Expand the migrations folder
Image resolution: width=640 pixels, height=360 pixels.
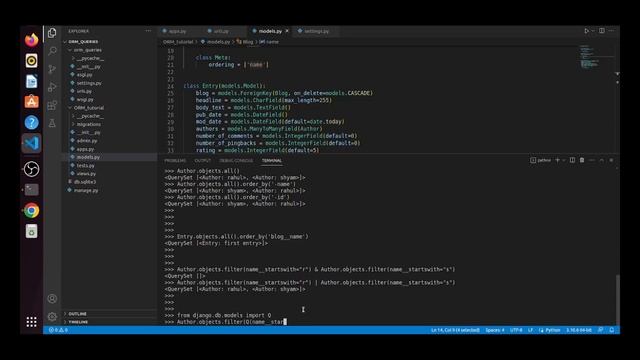tap(88, 124)
